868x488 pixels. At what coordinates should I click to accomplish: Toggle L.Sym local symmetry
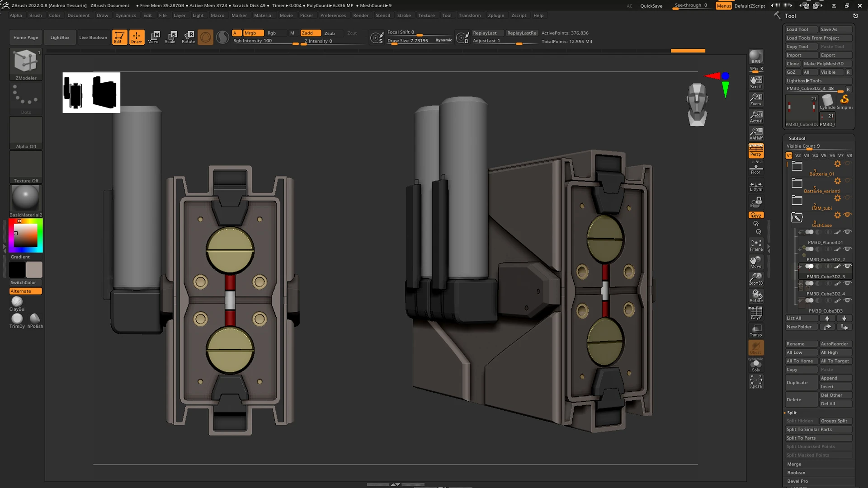pyautogui.click(x=756, y=186)
